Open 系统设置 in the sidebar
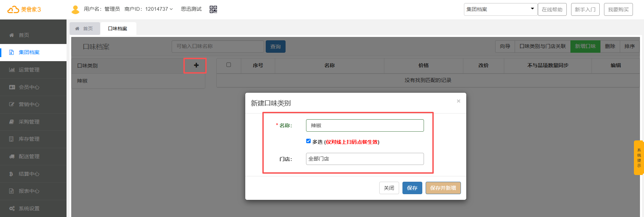644x217 pixels. (x=29, y=209)
